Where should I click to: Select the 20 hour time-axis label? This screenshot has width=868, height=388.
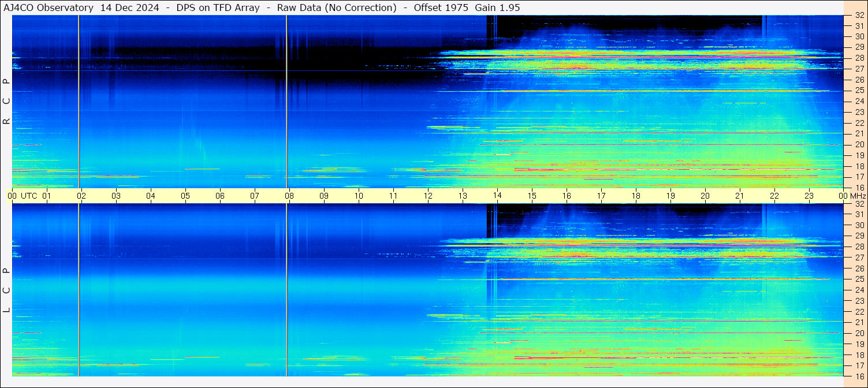click(705, 196)
